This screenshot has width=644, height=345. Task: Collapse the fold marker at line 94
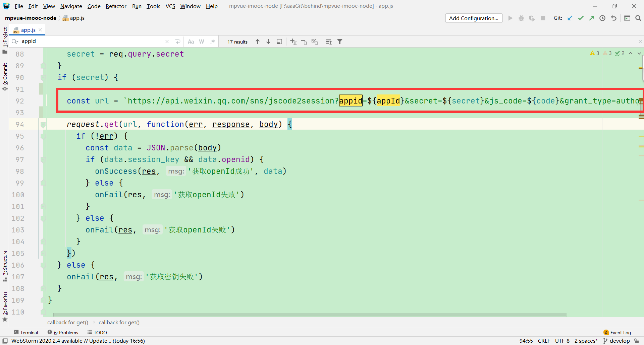(x=43, y=125)
